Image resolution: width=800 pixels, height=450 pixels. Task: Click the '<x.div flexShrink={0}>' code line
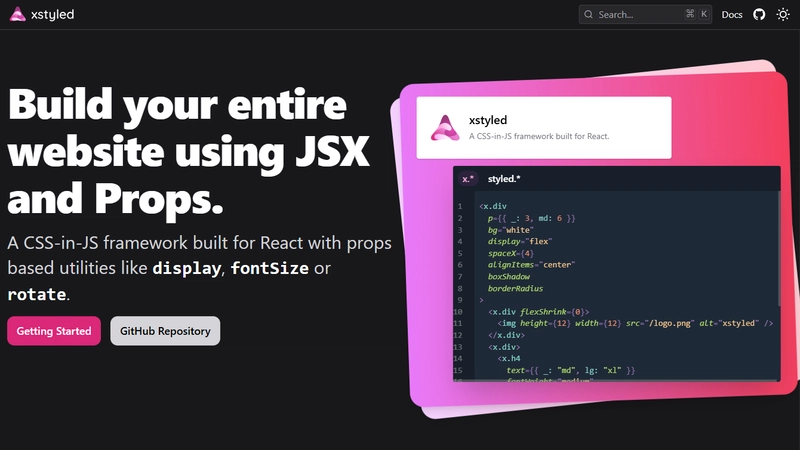pyautogui.click(x=539, y=312)
